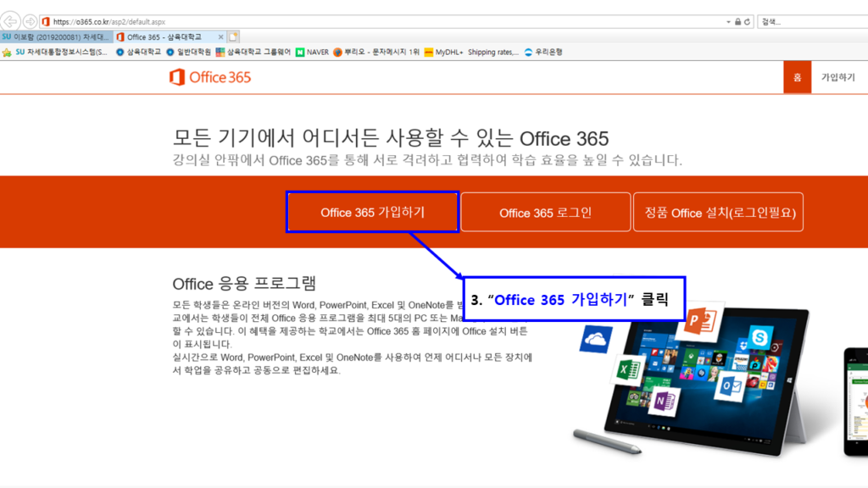Open the 뿌리오 문자메시지 bookmark
Image resolution: width=868 pixels, height=488 pixels.
(376, 52)
